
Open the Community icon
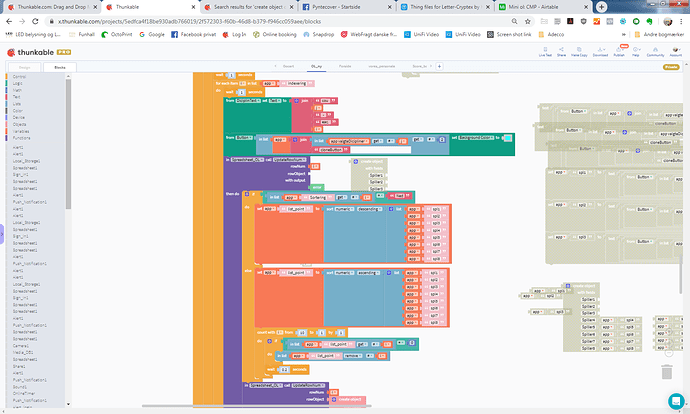pos(655,51)
